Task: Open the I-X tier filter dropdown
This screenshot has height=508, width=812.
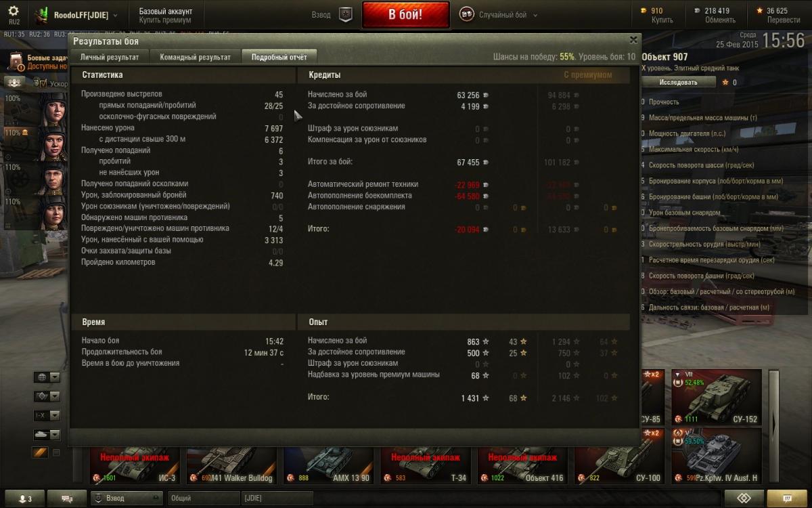Action: point(47,415)
